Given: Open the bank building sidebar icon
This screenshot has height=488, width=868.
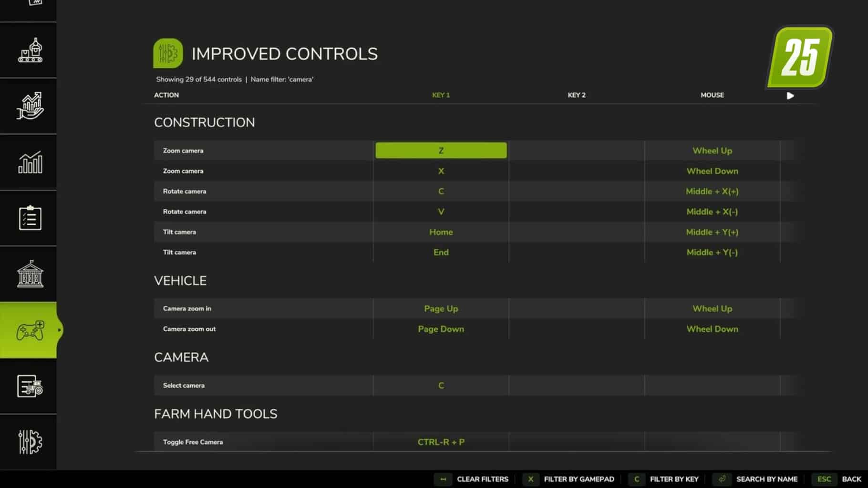Looking at the screenshot, I should pos(30,274).
